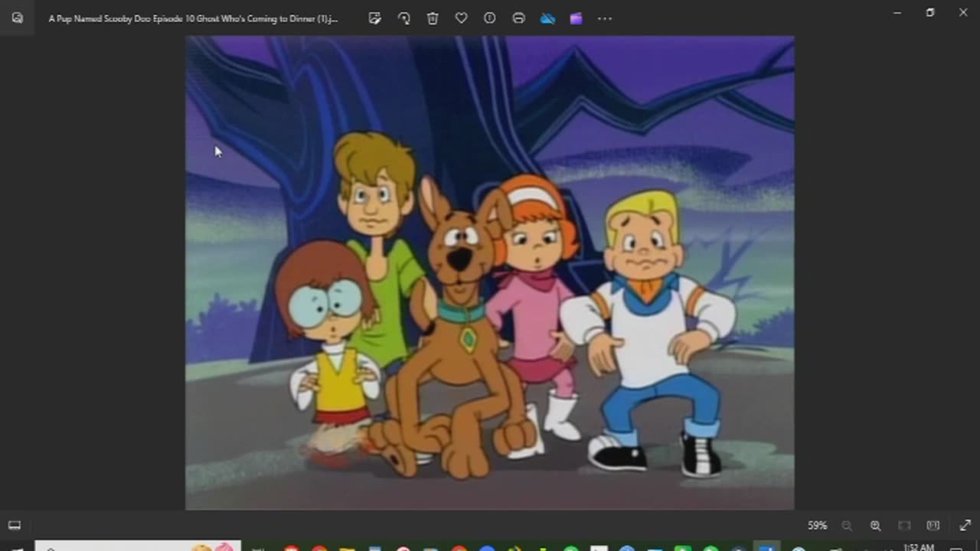980x551 pixels.
Task: Delete the photo using the trash icon
Action: (x=433, y=18)
